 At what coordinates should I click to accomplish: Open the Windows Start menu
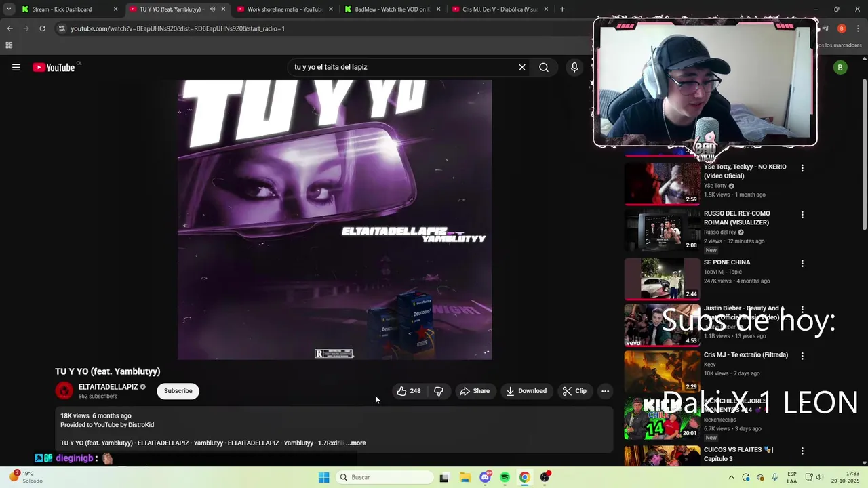click(x=324, y=477)
